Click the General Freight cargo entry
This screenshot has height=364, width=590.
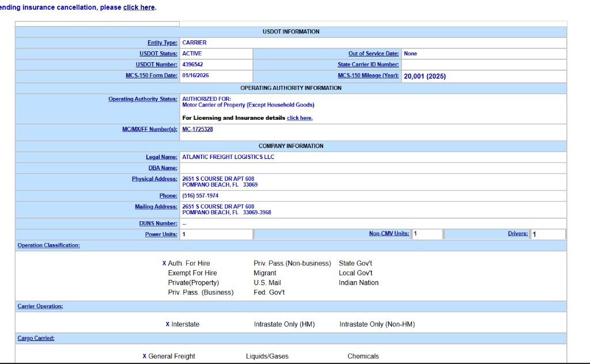click(x=172, y=356)
